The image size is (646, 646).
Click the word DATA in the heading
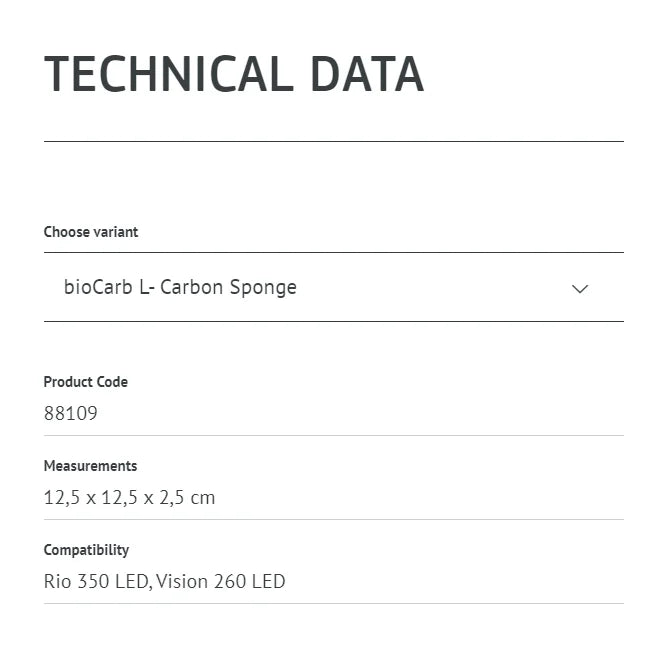click(366, 75)
